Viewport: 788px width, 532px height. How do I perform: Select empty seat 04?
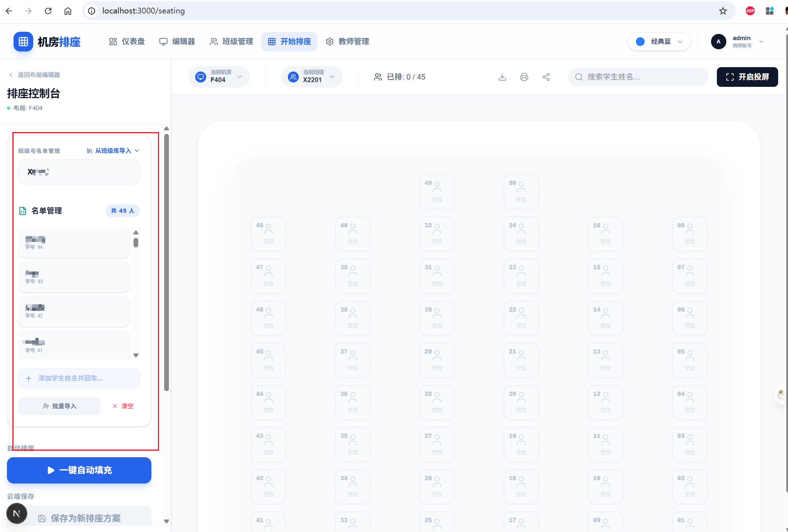690,403
